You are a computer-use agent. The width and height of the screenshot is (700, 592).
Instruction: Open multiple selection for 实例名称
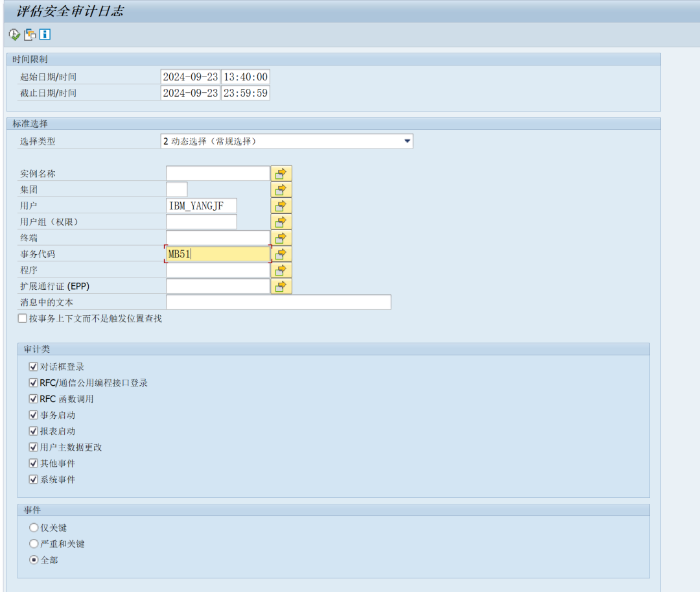point(281,174)
